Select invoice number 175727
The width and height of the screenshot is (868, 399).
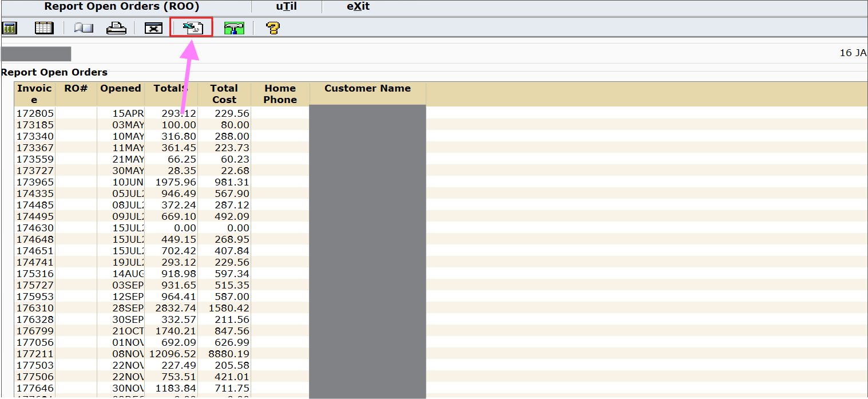pyautogui.click(x=35, y=285)
